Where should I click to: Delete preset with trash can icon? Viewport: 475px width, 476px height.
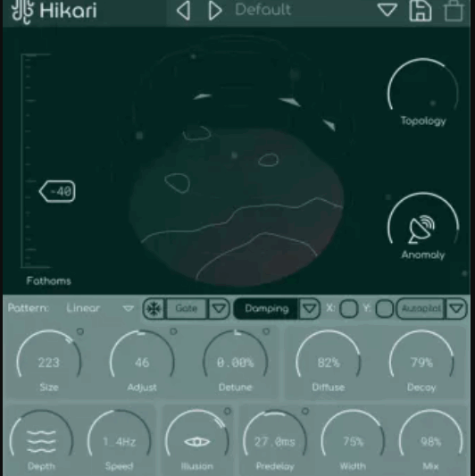pyautogui.click(x=454, y=11)
